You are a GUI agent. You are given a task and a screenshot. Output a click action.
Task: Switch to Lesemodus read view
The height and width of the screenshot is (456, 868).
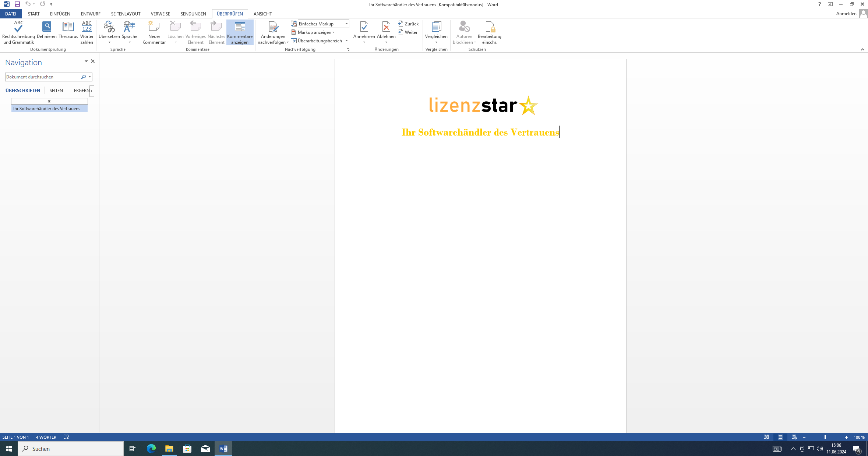pos(766,437)
